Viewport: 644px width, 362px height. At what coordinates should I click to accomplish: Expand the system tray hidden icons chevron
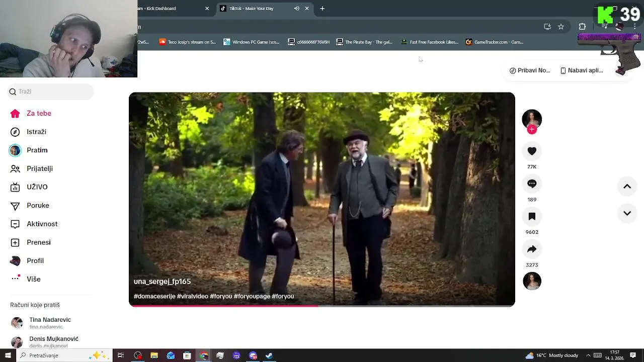pos(587,355)
